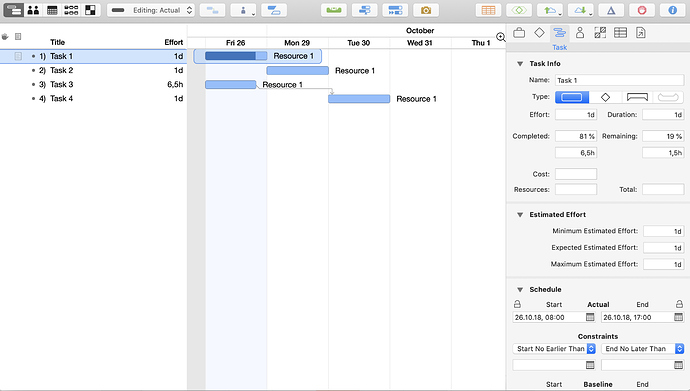Open the Calendar view icon
Viewport: 690px width, 391px height.
click(x=52, y=10)
